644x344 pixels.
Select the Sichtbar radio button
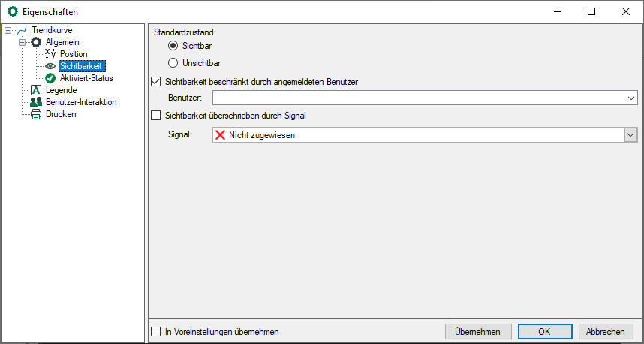[x=173, y=47]
